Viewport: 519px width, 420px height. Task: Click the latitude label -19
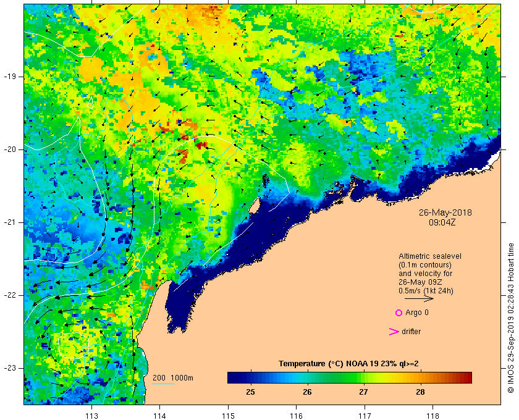click(x=10, y=77)
